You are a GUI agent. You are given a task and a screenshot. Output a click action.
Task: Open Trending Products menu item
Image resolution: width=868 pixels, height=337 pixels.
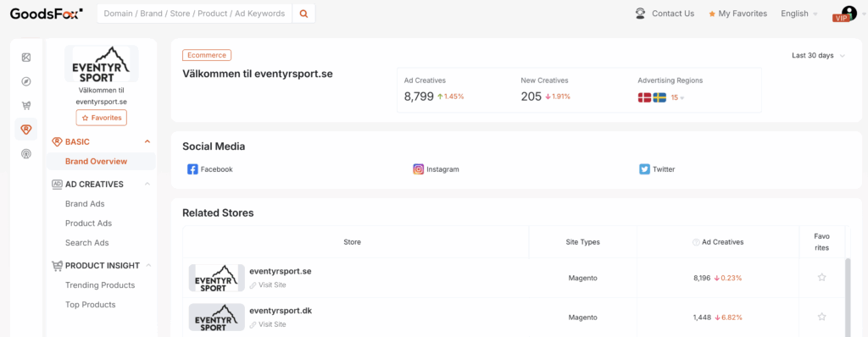pyautogui.click(x=100, y=285)
